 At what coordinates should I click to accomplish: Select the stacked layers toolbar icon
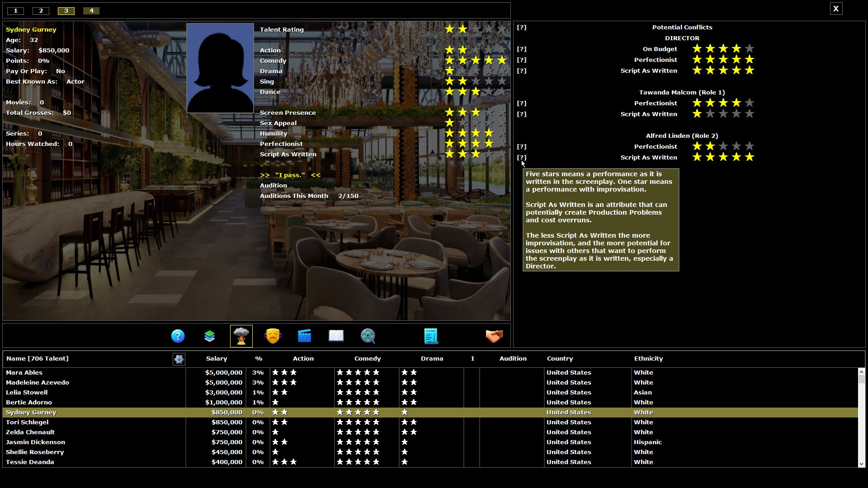[x=209, y=336]
